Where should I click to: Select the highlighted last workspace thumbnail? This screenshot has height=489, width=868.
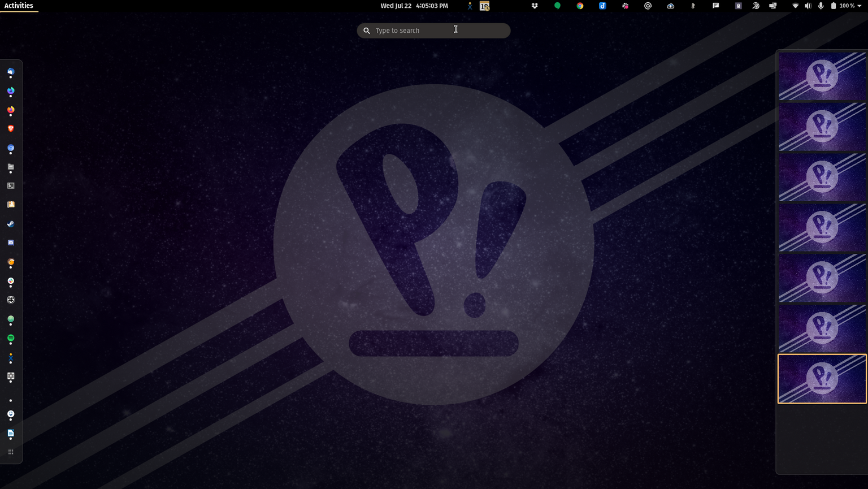[x=822, y=379]
